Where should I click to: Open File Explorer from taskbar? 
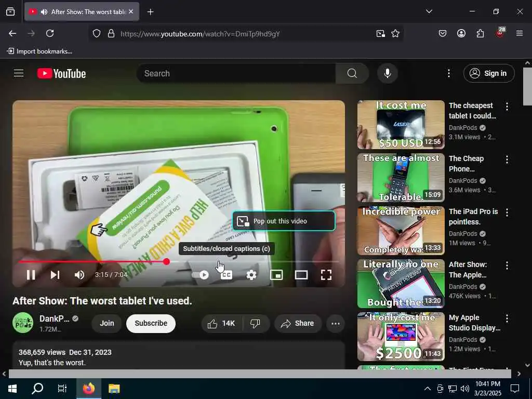coord(114,388)
